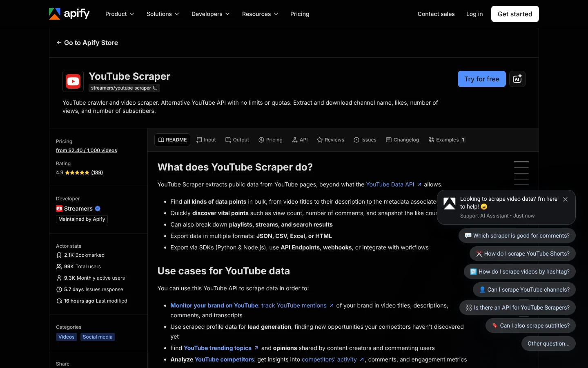
Task: Click the back arrow next to Go to Apify Store
Action: (59, 43)
